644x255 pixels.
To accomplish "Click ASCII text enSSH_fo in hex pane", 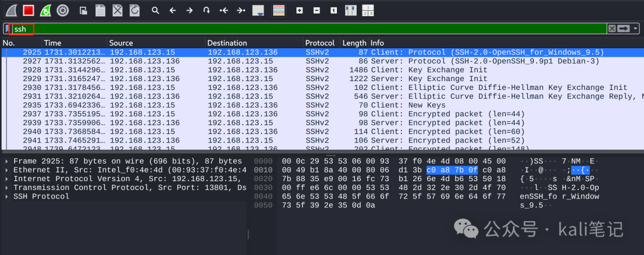I will (537, 196).
